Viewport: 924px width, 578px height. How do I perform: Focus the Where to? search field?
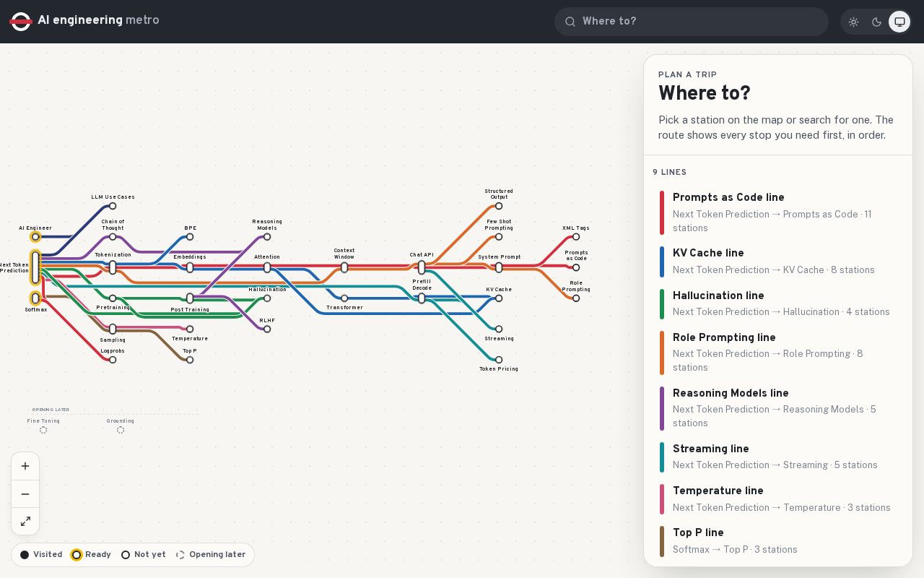click(x=691, y=22)
